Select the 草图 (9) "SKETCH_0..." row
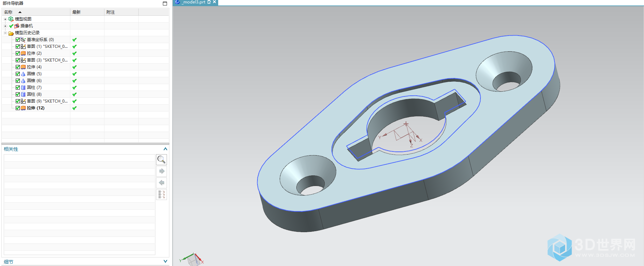 point(47,101)
